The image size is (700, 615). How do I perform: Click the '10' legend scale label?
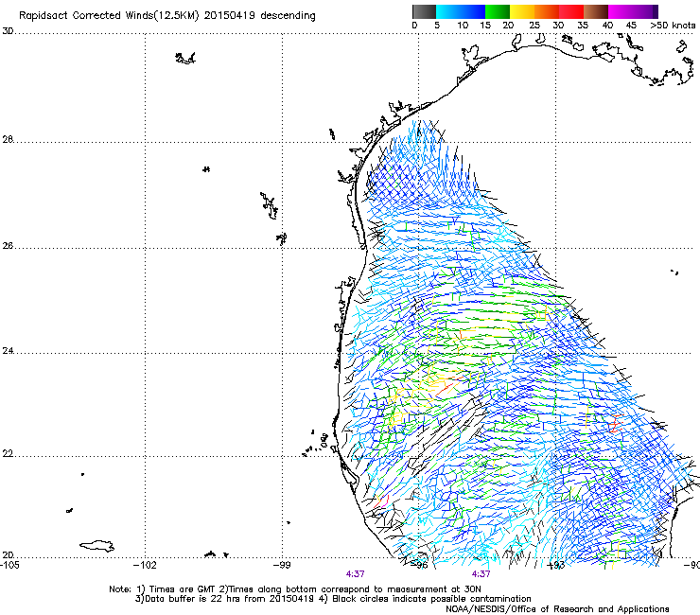(463, 26)
